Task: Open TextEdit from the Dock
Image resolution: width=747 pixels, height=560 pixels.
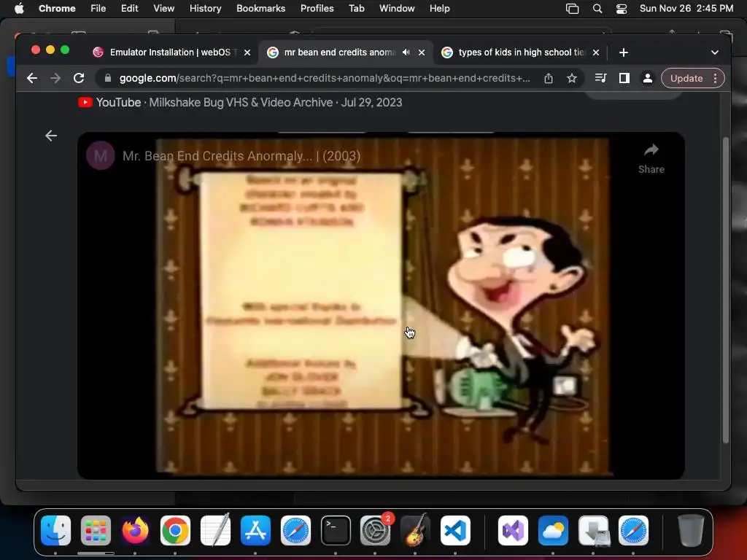Action: click(x=215, y=531)
